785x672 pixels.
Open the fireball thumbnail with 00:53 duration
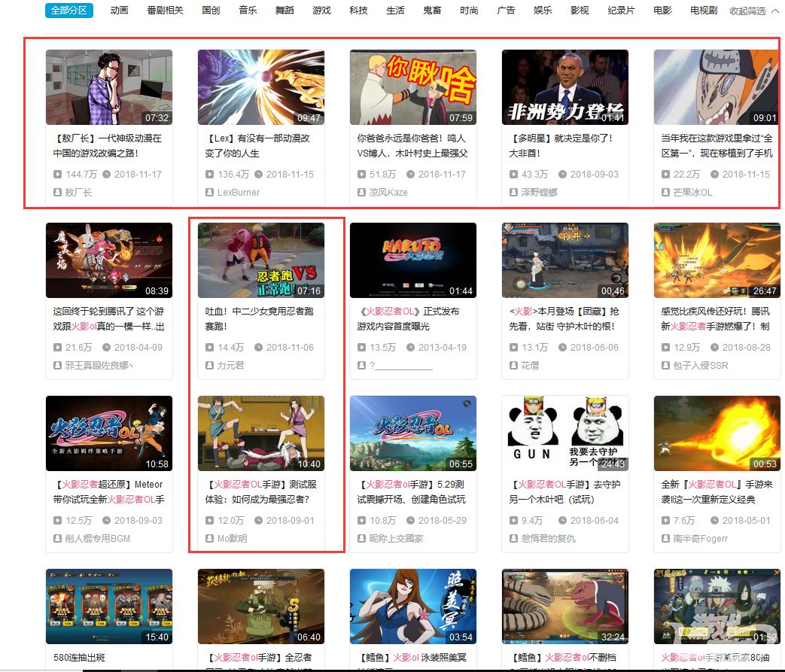(x=717, y=433)
